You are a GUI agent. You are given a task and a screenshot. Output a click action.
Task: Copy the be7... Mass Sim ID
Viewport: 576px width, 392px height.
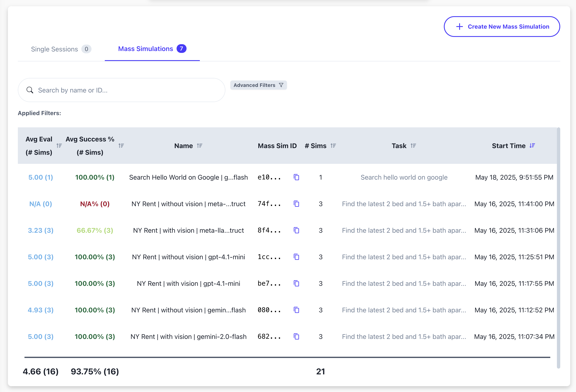pyautogui.click(x=297, y=283)
